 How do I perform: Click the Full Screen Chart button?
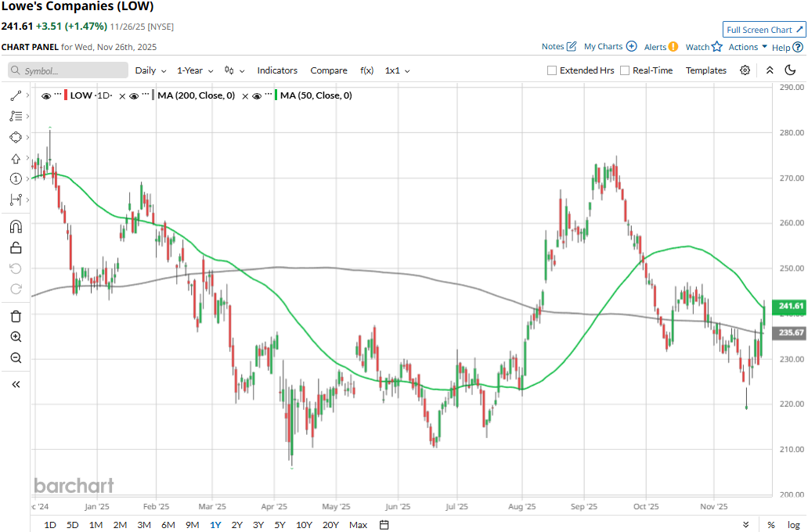pyautogui.click(x=763, y=30)
